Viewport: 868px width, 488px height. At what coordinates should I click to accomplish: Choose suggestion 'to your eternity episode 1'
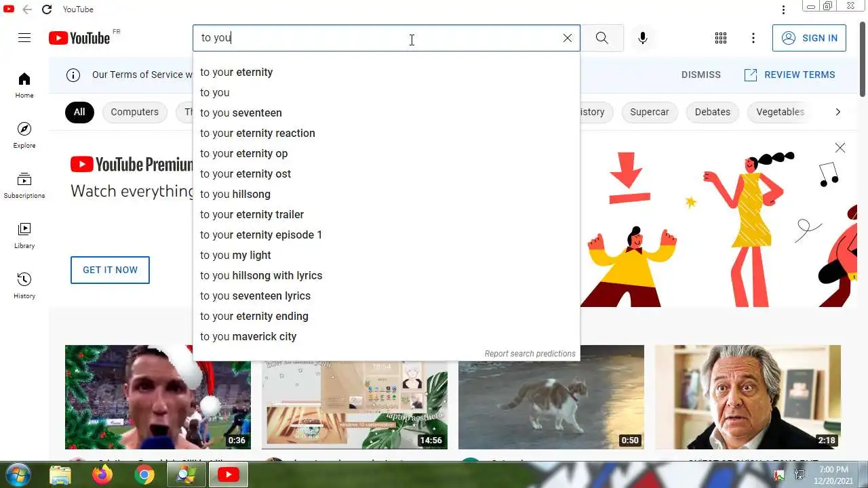coord(387,235)
